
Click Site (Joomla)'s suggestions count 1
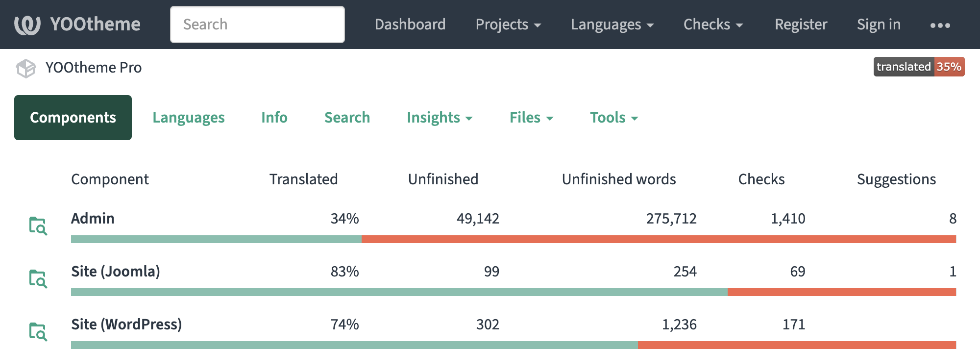[953, 272]
